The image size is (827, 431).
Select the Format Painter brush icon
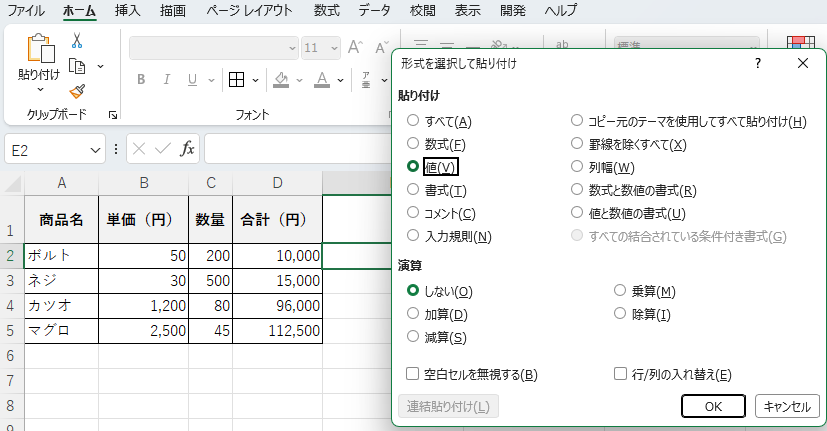point(77,91)
